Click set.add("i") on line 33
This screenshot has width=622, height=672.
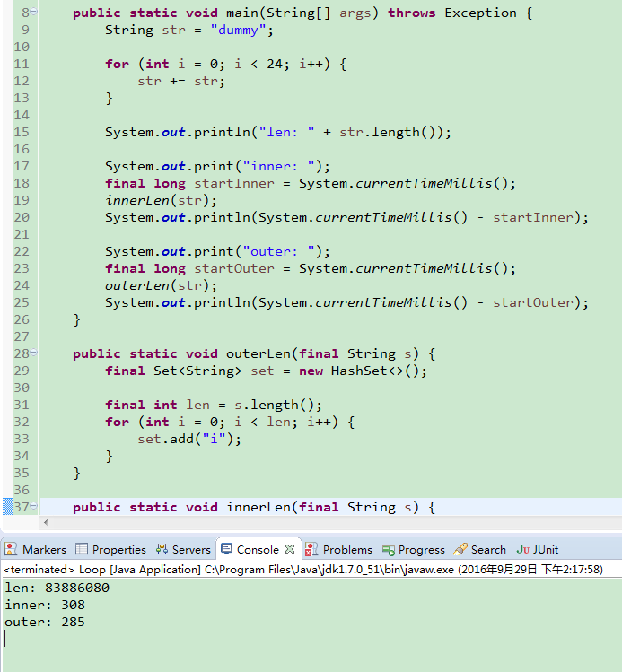click(x=189, y=439)
